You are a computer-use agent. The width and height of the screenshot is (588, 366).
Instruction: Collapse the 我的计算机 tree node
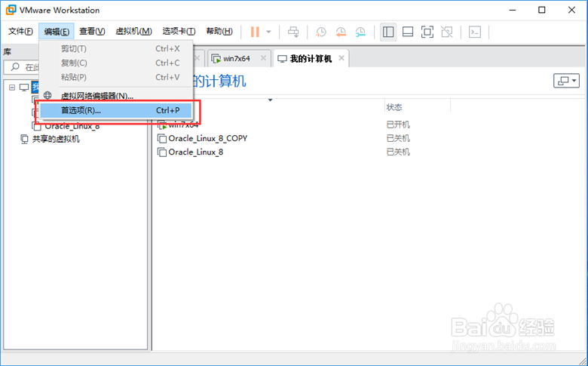(12, 88)
